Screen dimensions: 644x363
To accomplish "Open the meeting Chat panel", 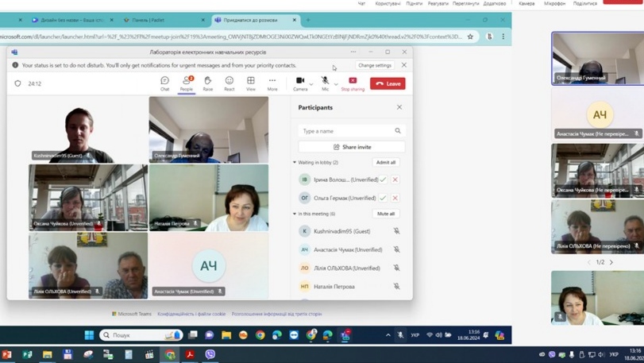I will tap(164, 83).
